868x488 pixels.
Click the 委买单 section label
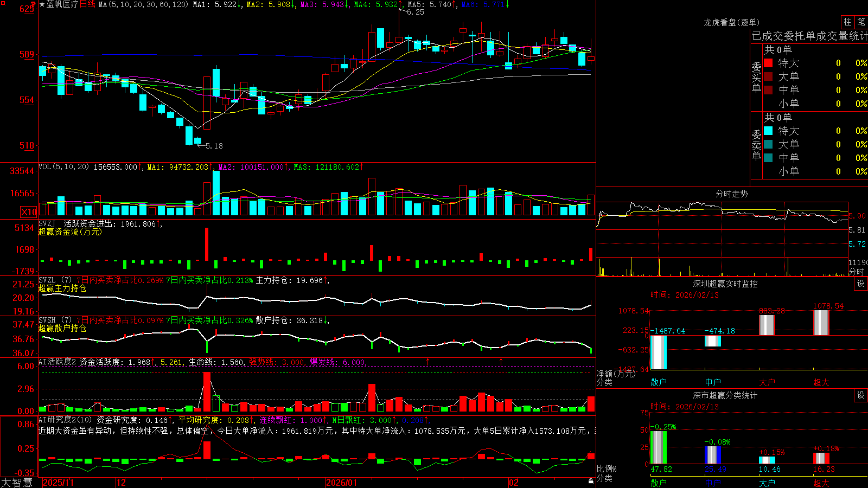(x=756, y=77)
